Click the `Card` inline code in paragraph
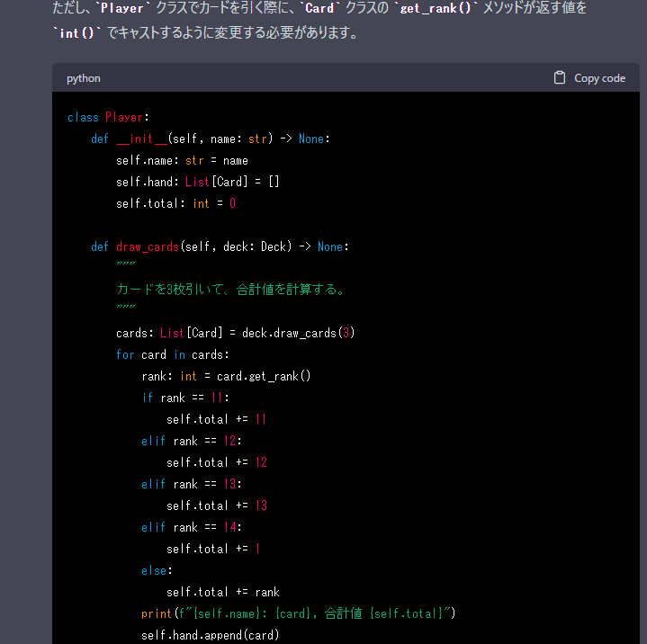This screenshot has height=644, width=647. point(319,8)
